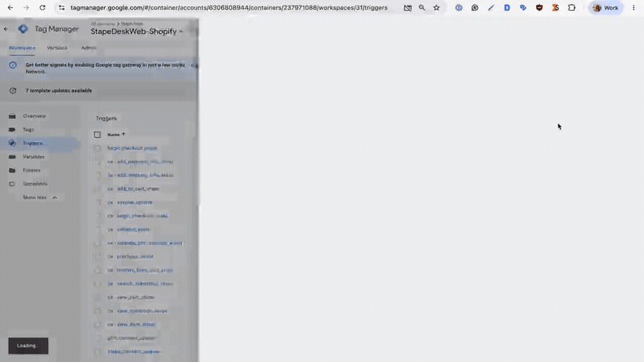This screenshot has width=644, height=362.
Task: Open Variables in the sidebar
Action: (33, 157)
